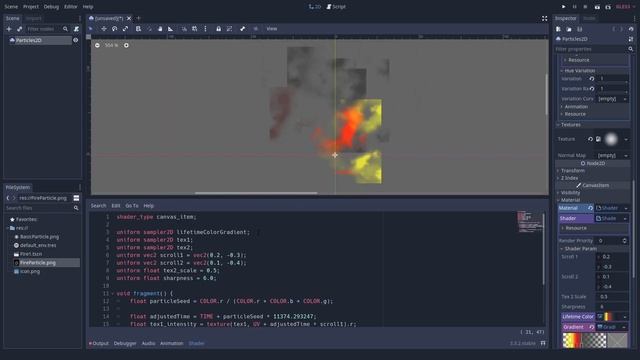Add a new child node
The image size is (640, 360).
pos(9,29)
